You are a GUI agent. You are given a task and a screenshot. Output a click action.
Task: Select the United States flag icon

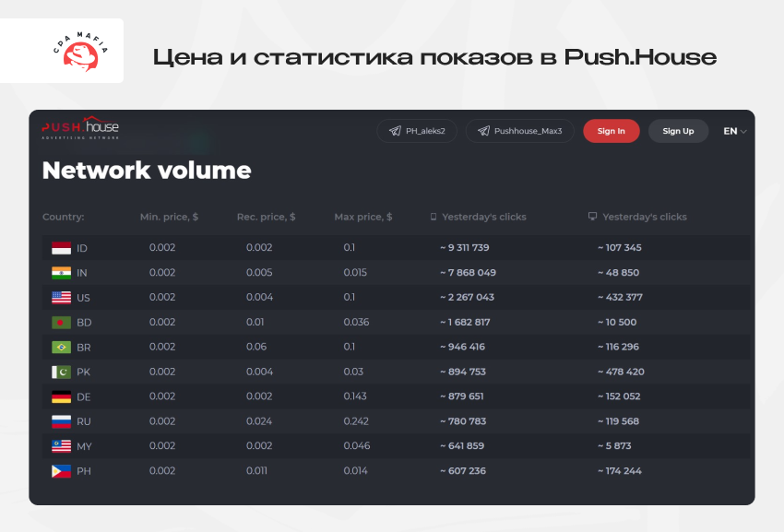(62, 298)
